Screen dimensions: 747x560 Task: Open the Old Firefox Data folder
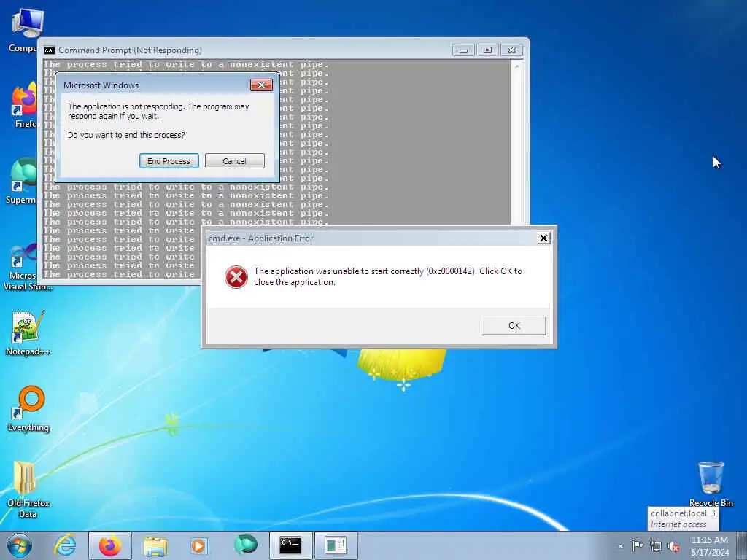click(28, 489)
